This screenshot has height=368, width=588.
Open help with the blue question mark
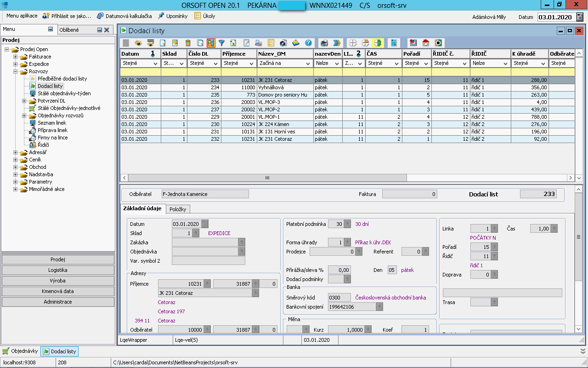(x=308, y=43)
